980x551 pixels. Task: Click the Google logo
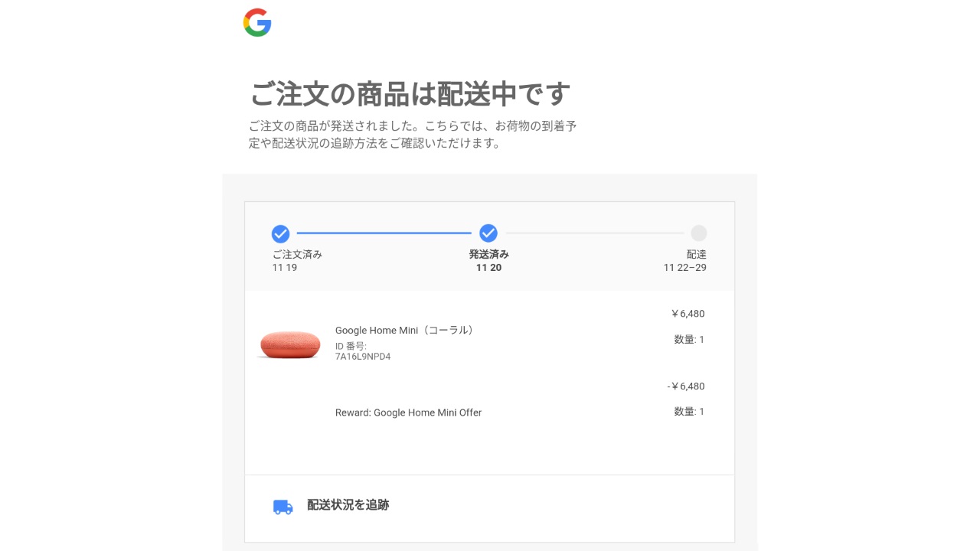click(x=257, y=23)
